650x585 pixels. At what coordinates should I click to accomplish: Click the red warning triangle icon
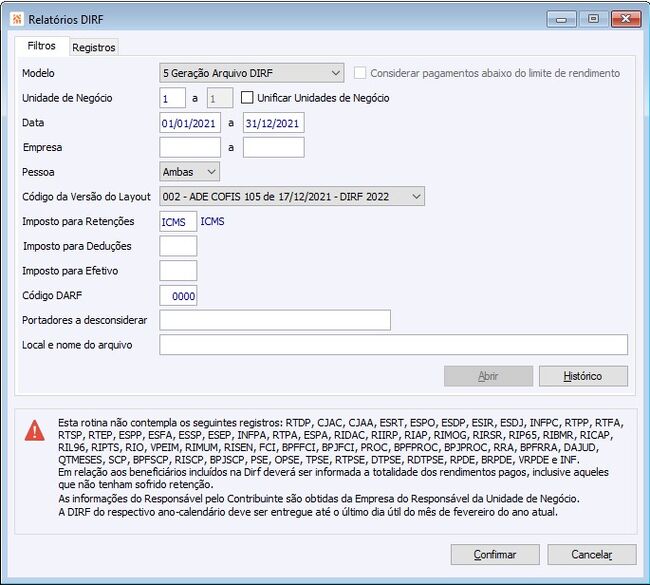coord(35,430)
